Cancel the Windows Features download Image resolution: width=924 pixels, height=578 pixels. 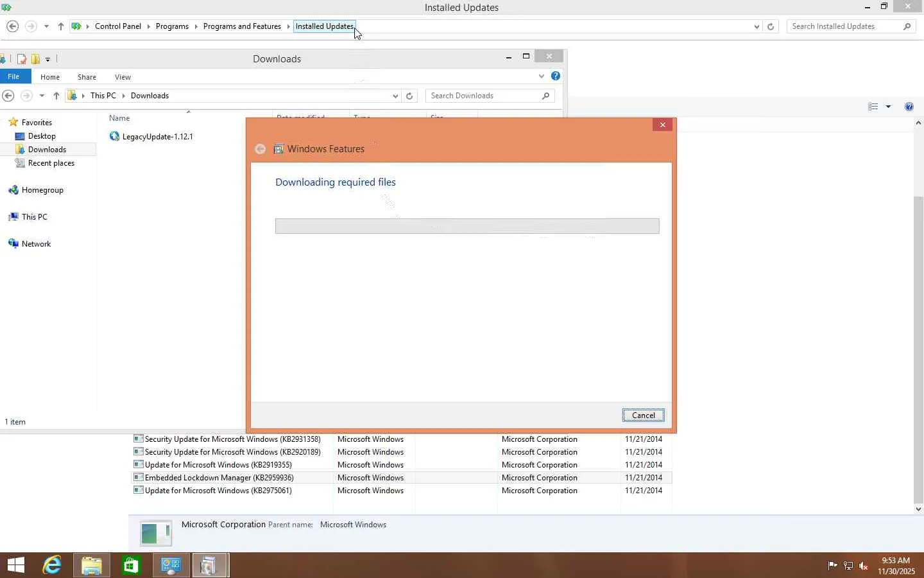pyautogui.click(x=644, y=416)
